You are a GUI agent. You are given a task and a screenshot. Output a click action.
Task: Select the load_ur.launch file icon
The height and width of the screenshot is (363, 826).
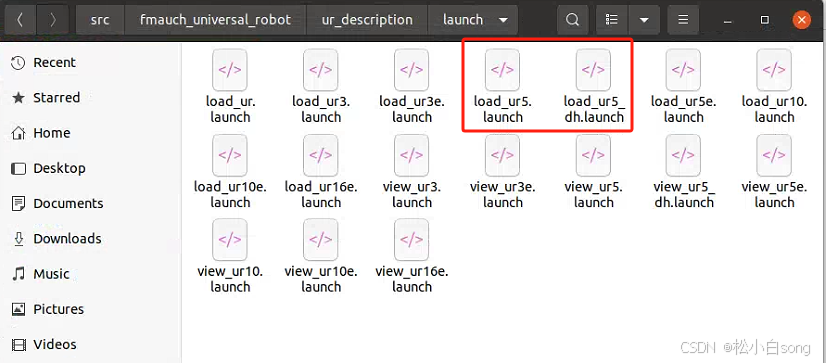pyautogui.click(x=230, y=70)
